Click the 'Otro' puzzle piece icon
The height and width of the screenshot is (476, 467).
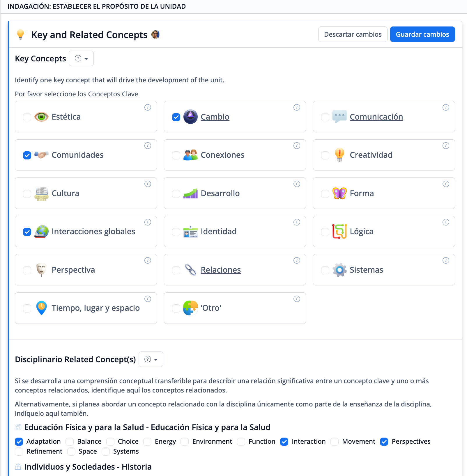coord(190,308)
